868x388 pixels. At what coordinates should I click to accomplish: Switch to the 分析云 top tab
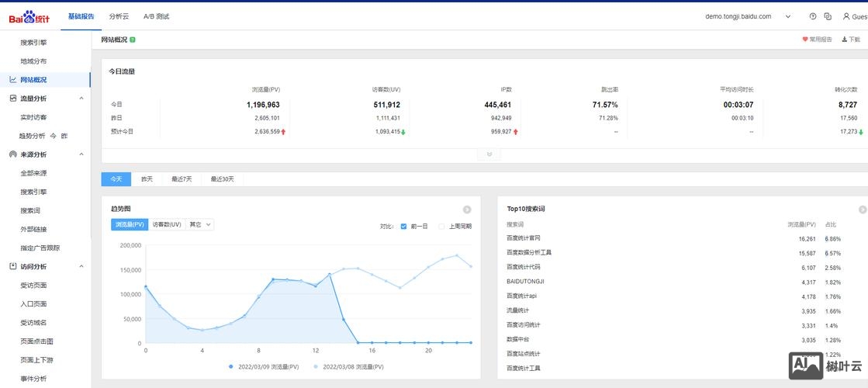(119, 16)
